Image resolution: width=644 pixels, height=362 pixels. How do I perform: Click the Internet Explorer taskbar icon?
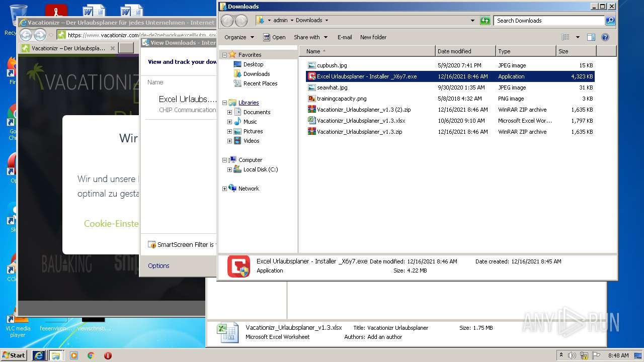[39, 355]
